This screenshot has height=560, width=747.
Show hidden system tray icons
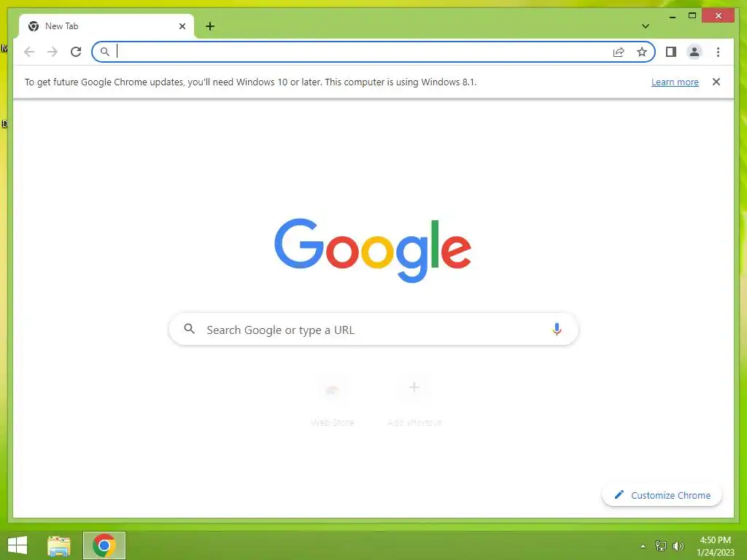643,546
